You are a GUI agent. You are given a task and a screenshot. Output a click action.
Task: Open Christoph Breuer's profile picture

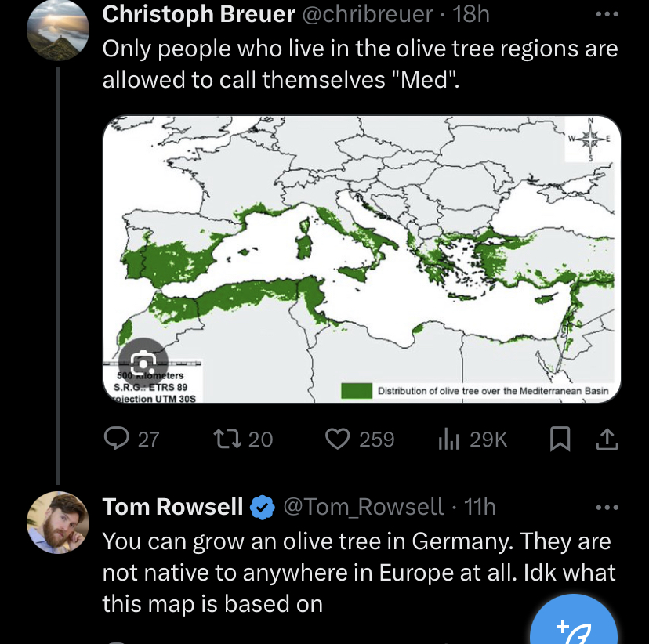click(57, 30)
